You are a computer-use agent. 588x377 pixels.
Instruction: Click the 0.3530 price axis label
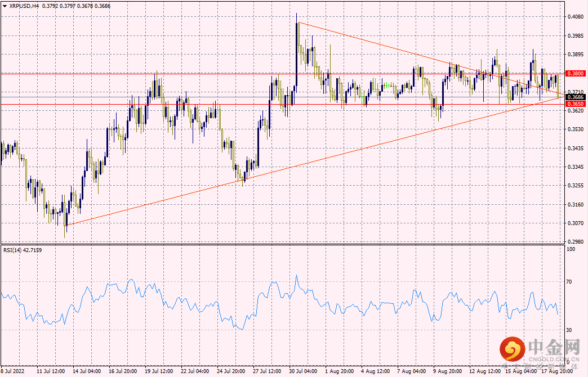tap(576, 129)
